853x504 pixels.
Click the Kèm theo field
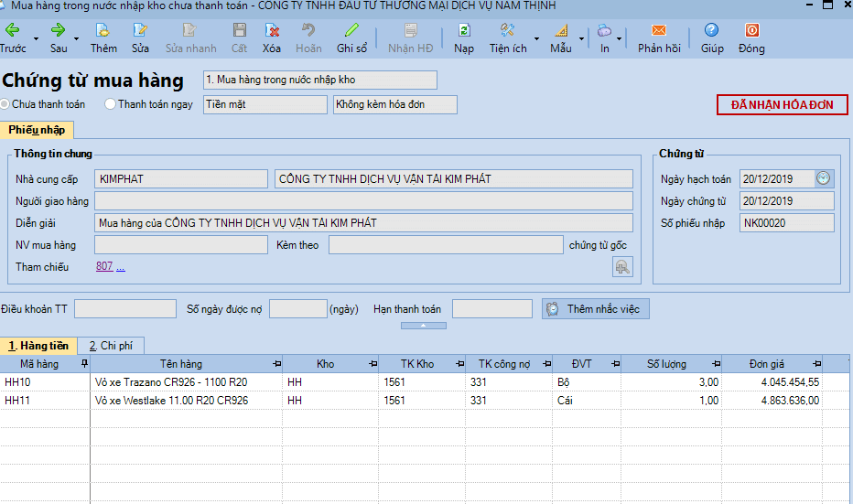(x=446, y=244)
